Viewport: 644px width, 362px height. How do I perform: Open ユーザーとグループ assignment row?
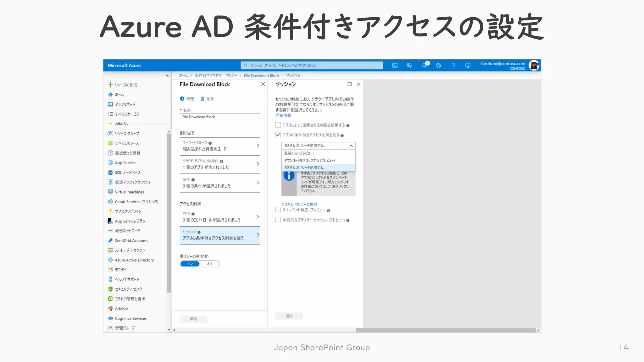pos(220,146)
